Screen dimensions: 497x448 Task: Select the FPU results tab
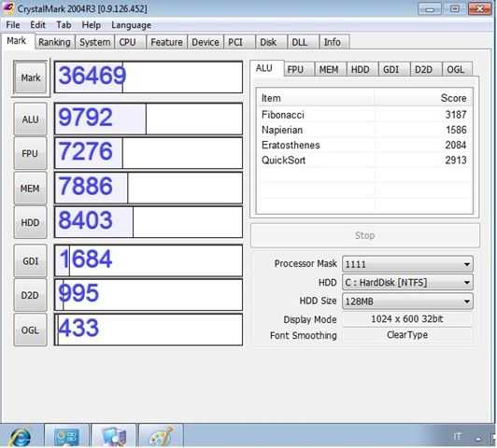[295, 69]
